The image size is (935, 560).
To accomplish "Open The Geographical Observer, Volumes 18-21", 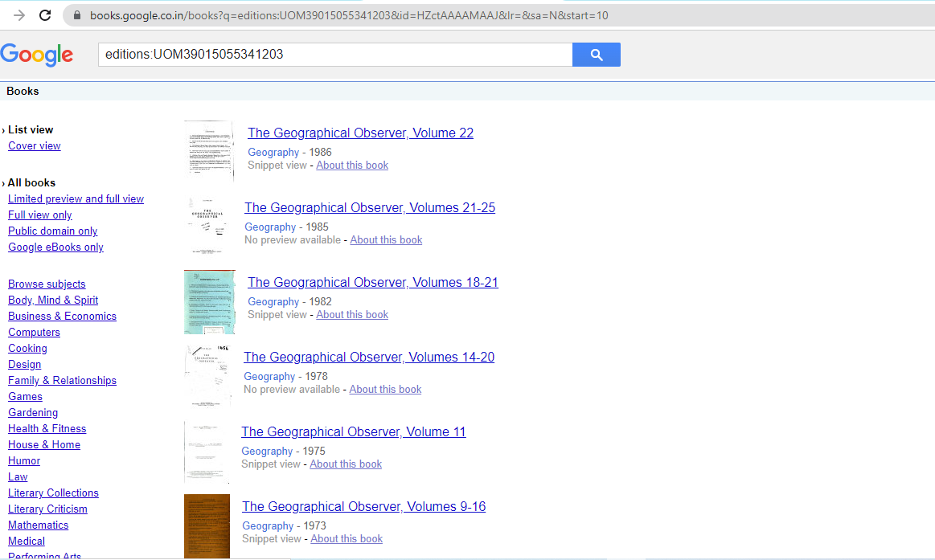I will tap(373, 282).
